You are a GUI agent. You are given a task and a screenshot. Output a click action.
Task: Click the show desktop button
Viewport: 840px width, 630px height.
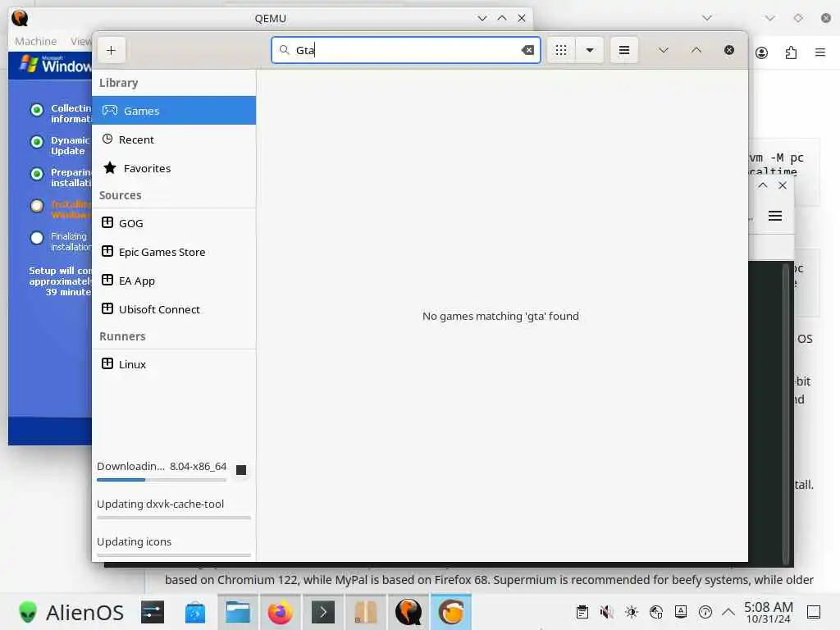(814, 612)
